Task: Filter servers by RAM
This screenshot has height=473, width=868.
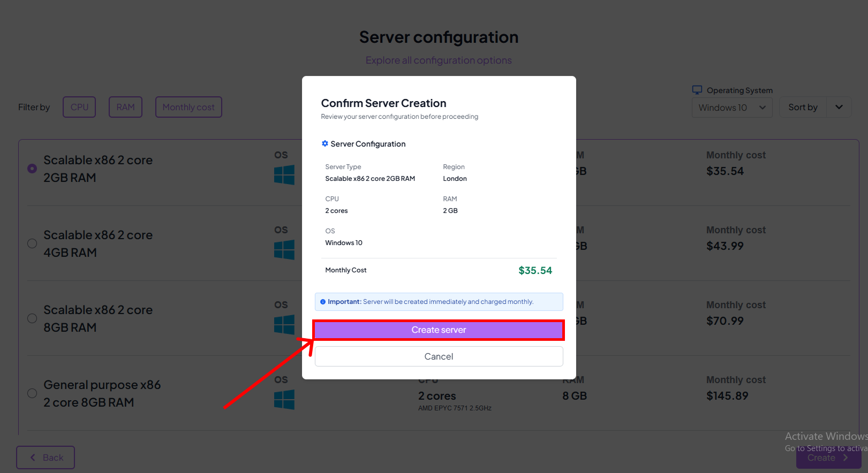Action: [125, 107]
